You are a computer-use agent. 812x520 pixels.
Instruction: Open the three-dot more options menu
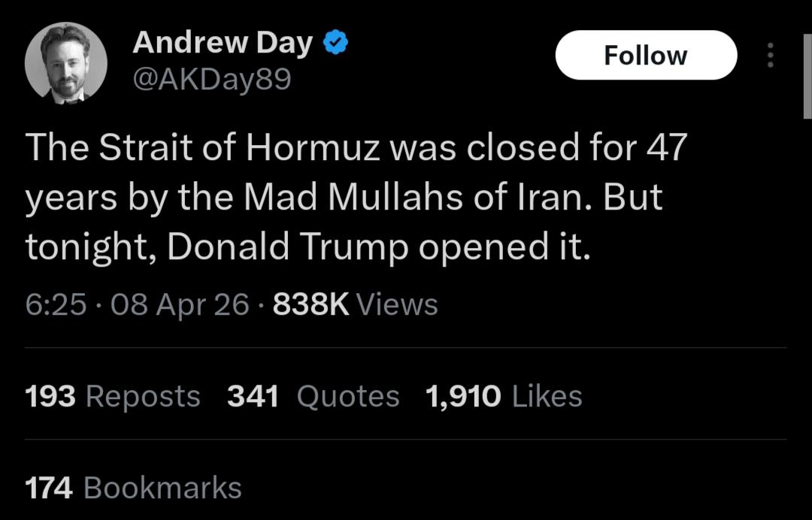[x=769, y=56]
